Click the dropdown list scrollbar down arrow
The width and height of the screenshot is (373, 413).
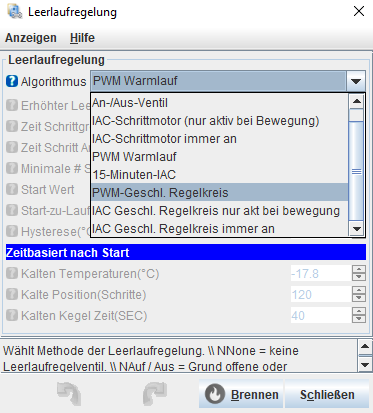[x=357, y=229]
